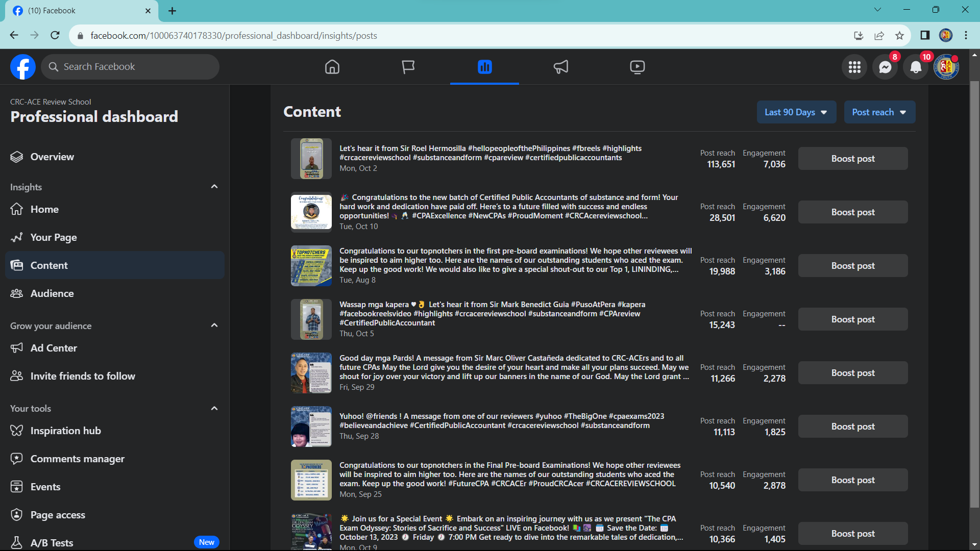Open the topnotchers first pre-board post thumbnail
Image resolution: width=980 pixels, height=551 pixels.
(x=311, y=266)
